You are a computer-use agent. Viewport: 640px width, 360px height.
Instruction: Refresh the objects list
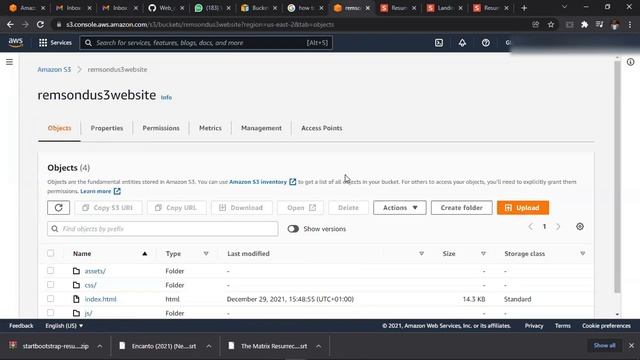tap(58, 208)
